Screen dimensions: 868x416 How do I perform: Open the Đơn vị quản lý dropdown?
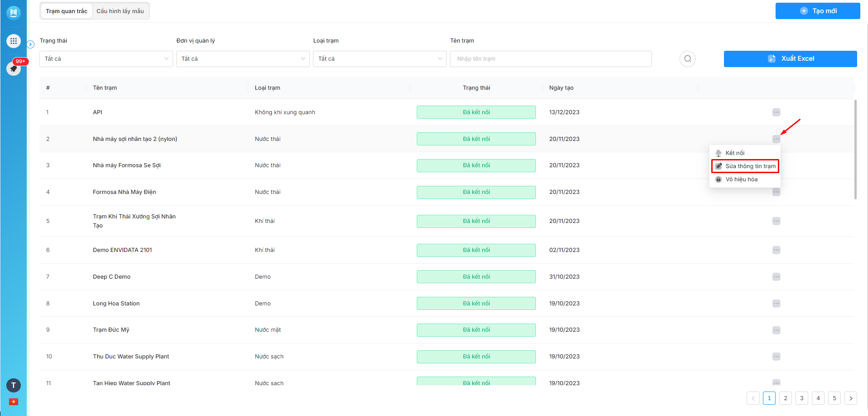click(243, 59)
